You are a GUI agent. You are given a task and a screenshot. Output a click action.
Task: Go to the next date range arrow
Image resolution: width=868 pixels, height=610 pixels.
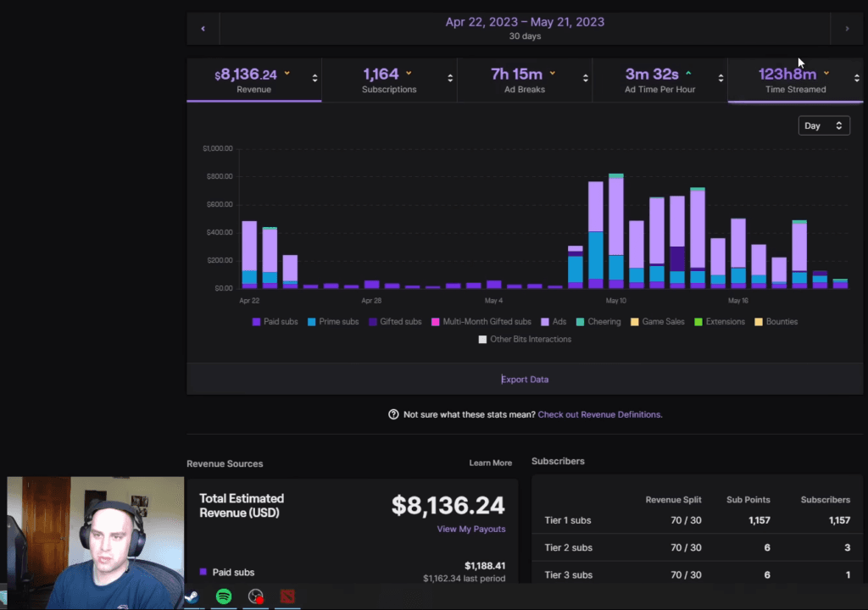tap(847, 29)
